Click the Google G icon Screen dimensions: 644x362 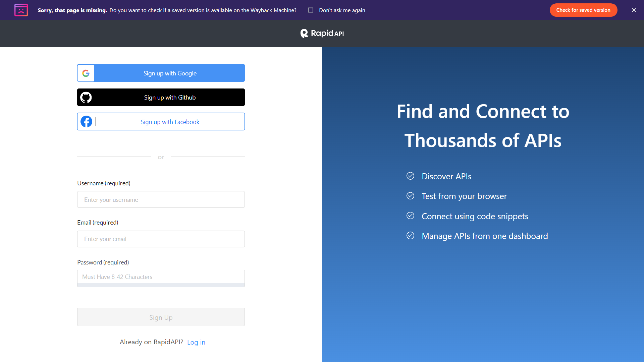point(86,73)
